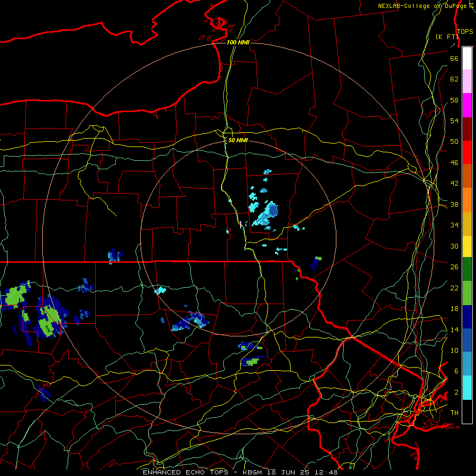Screen dimensions: 476x476
Task: Select the cyan legend swatch
Action: tap(467, 388)
